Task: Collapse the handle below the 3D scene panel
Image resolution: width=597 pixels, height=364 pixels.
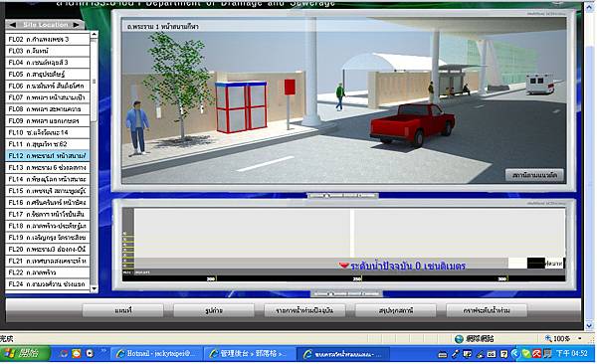Action: 342,196
